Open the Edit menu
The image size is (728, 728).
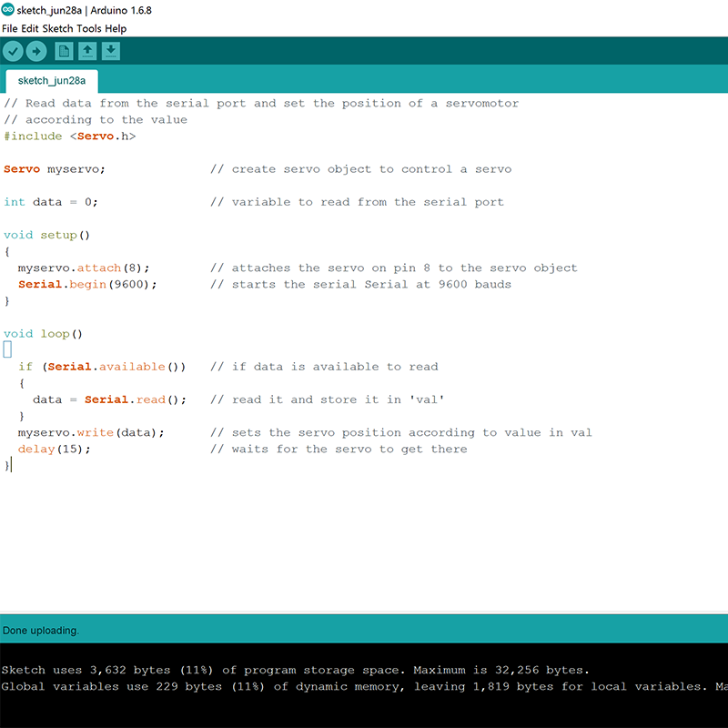coord(30,28)
